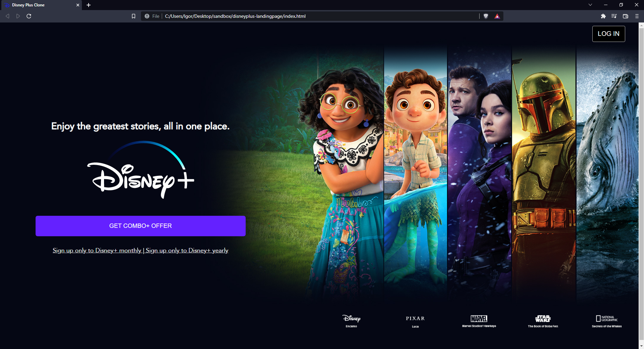Open site information via the File info icon
The image size is (644, 349).
click(x=147, y=16)
